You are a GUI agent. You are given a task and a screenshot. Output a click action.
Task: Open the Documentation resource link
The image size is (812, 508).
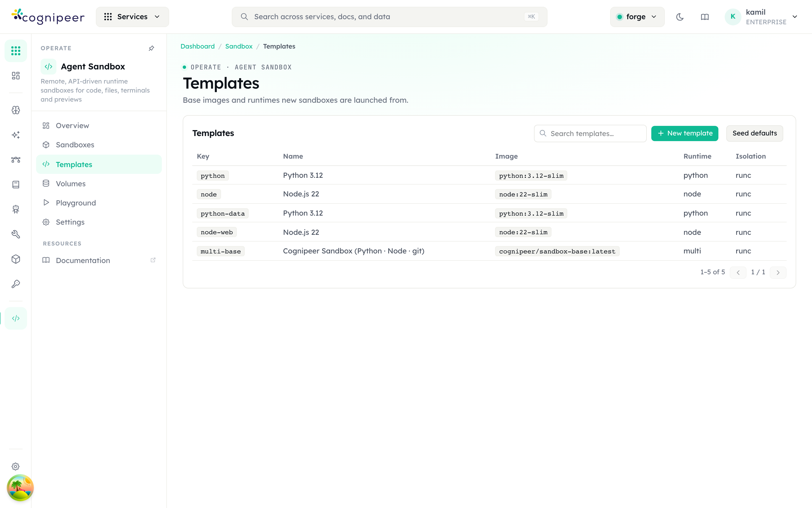99,260
